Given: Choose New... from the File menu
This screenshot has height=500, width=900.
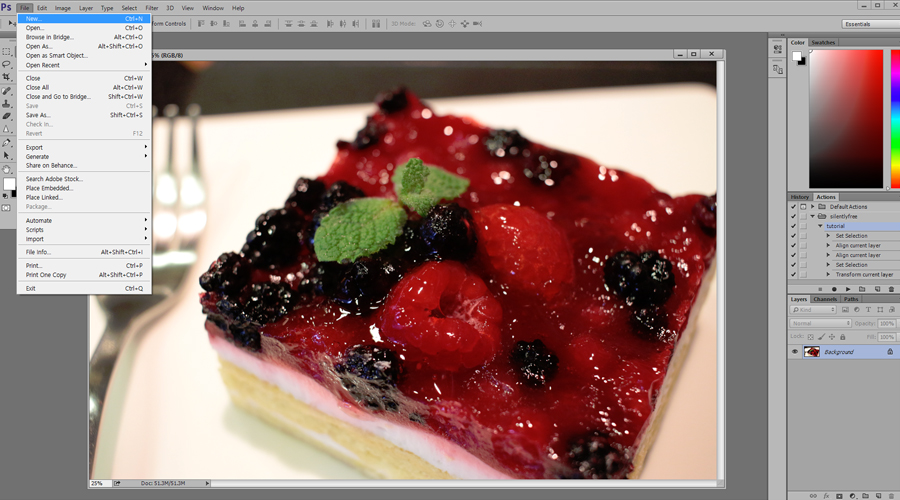Looking at the screenshot, I should [34, 18].
